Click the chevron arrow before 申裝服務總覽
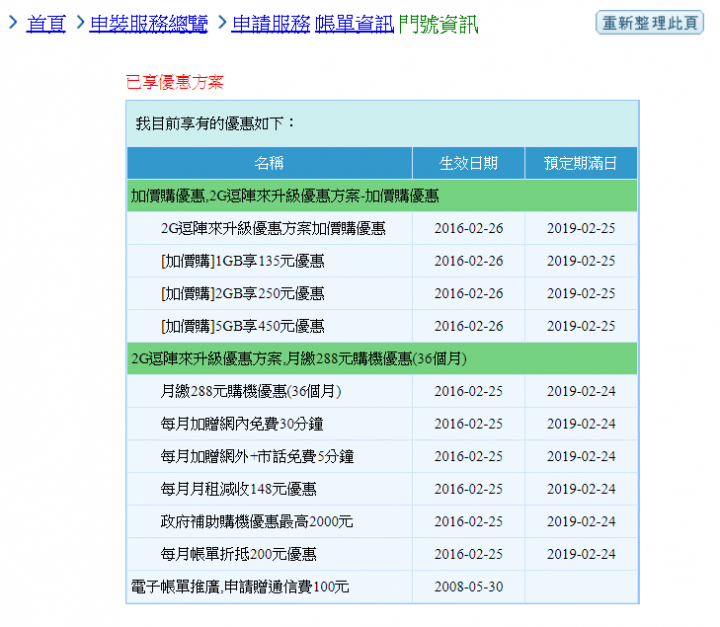 coord(80,22)
